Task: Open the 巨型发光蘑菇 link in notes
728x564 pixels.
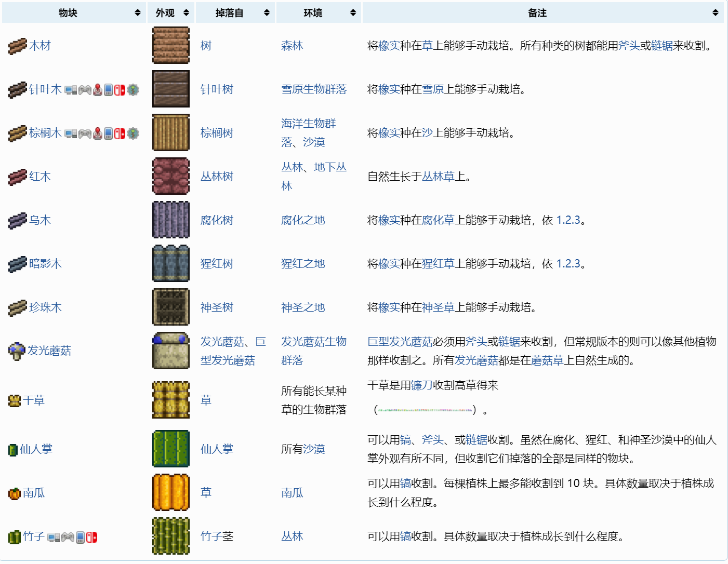Action: point(400,342)
